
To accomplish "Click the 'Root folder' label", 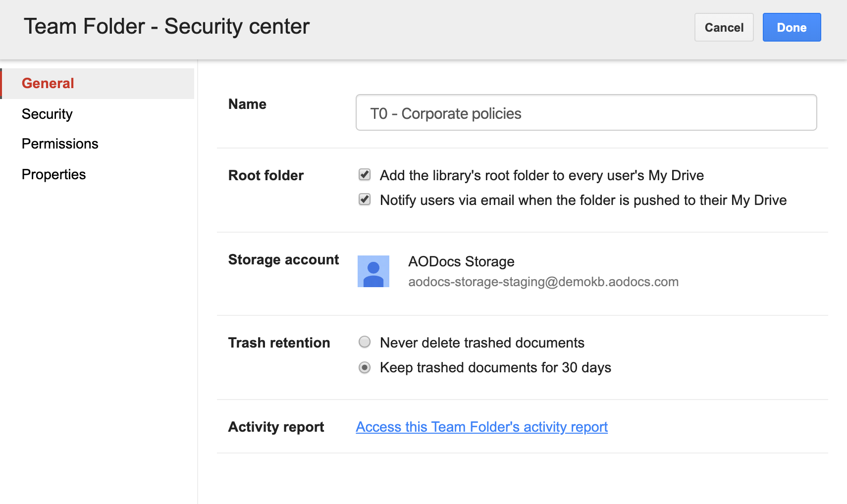I will click(266, 175).
